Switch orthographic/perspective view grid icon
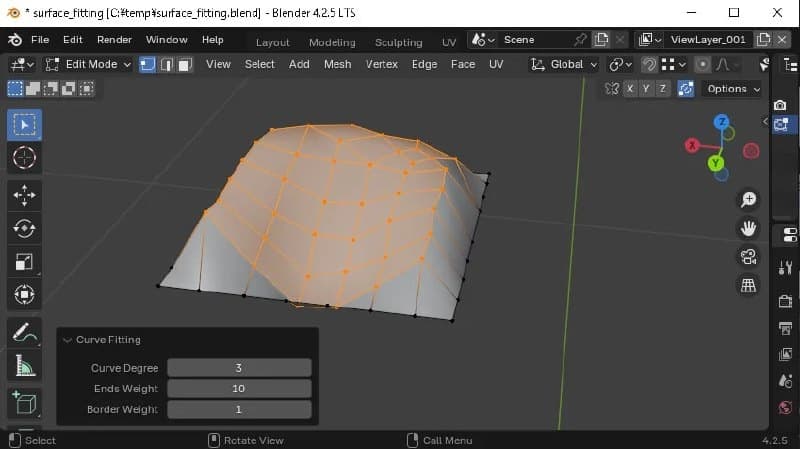 [748, 285]
